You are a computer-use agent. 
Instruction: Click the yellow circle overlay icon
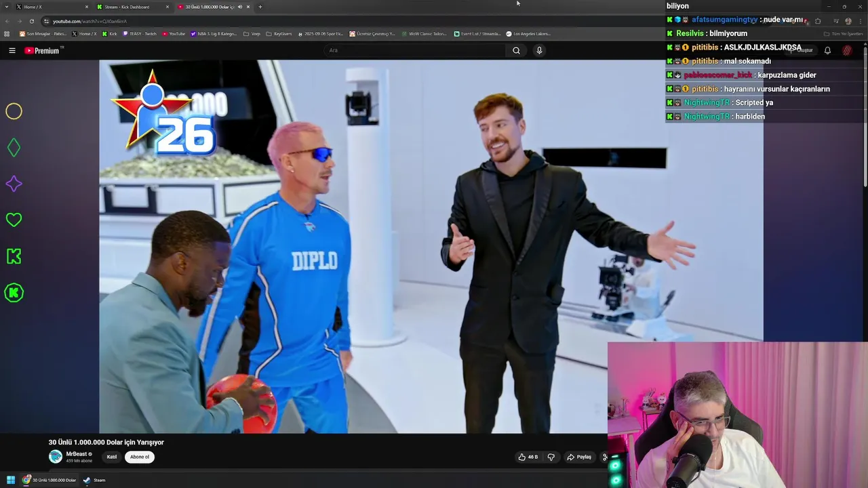pos(14,111)
